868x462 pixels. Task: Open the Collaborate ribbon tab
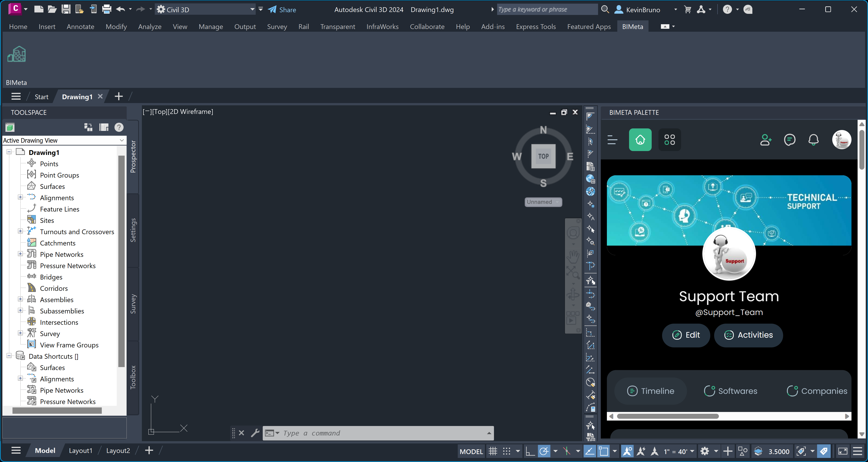427,27
